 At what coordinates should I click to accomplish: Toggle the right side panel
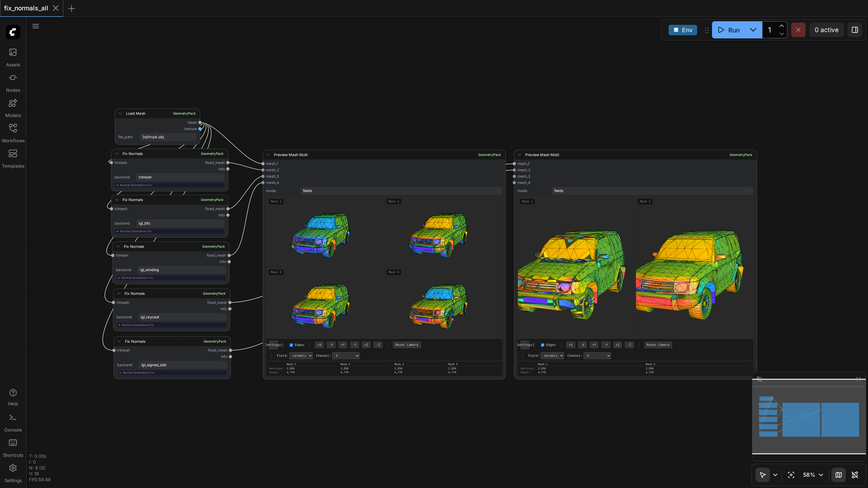point(855,30)
